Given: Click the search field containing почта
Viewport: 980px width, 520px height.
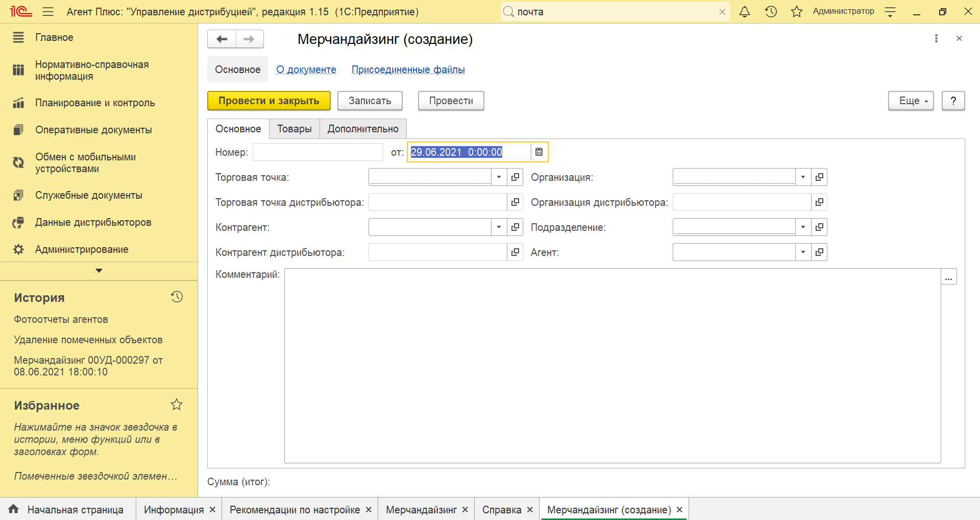Looking at the screenshot, I should tap(615, 12).
